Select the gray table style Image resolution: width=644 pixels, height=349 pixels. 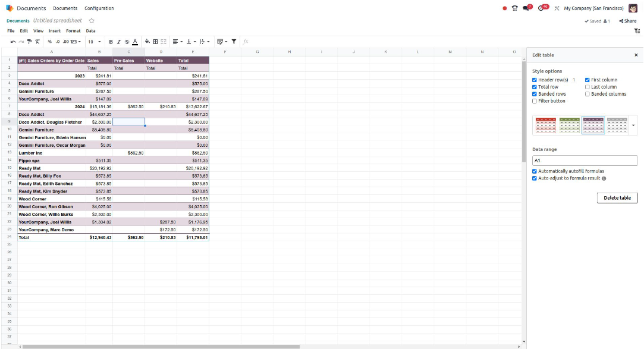click(617, 125)
